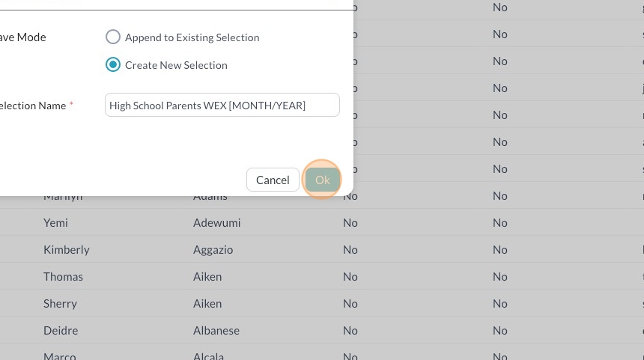
Task: Select Append to Existing Selection radio button
Action: click(112, 37)
